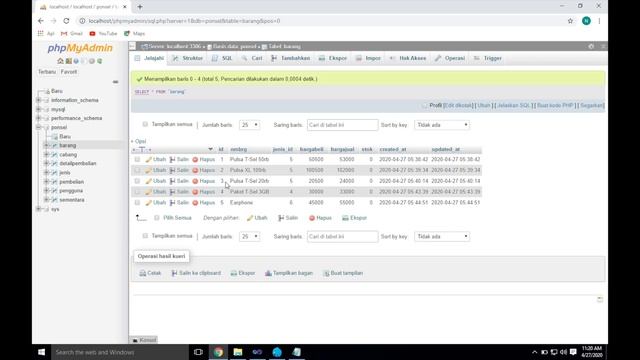Copy row Pulsa XL 100rb with Salin
Image resolution: width=640 pixels, height=360 pixels.
[x=179, y=170]
